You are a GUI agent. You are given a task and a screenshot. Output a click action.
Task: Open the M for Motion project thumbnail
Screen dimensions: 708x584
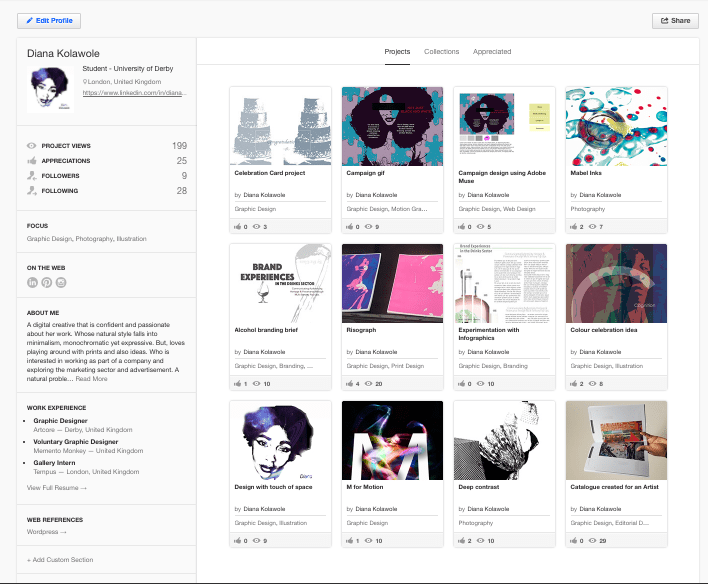pos(392,440)
